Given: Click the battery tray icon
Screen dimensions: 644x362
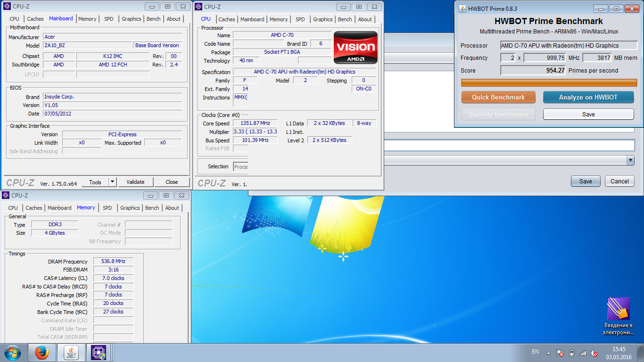Looking at the screenshot, I should [571, 353].
